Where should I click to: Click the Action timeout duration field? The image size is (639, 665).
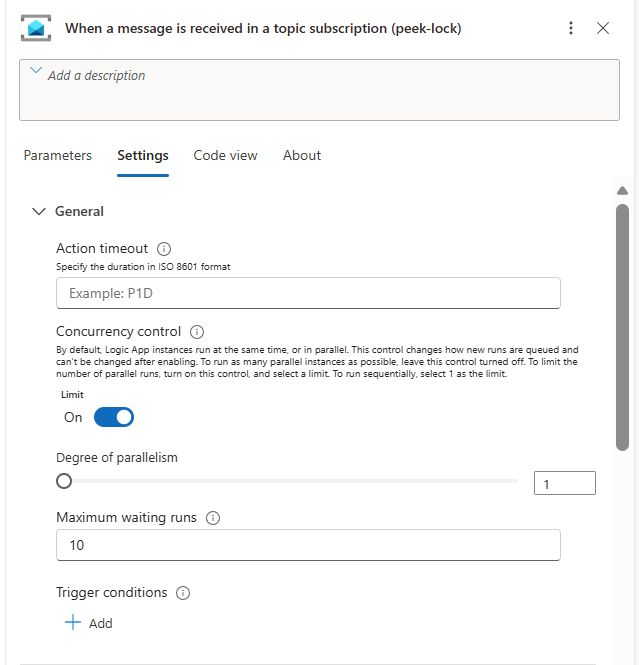(308, 293)
